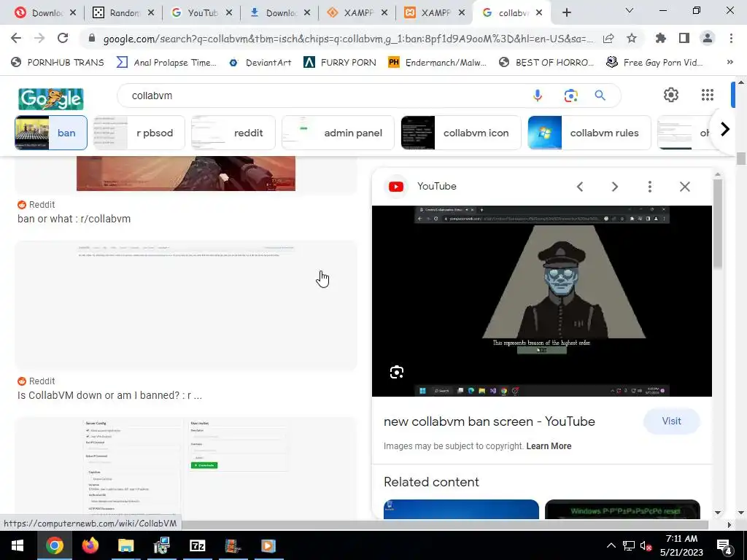The width and height of the screenshot is (747, 560).
Task: Open Firefox from the taskbar
Action: [x=90, y=545]
